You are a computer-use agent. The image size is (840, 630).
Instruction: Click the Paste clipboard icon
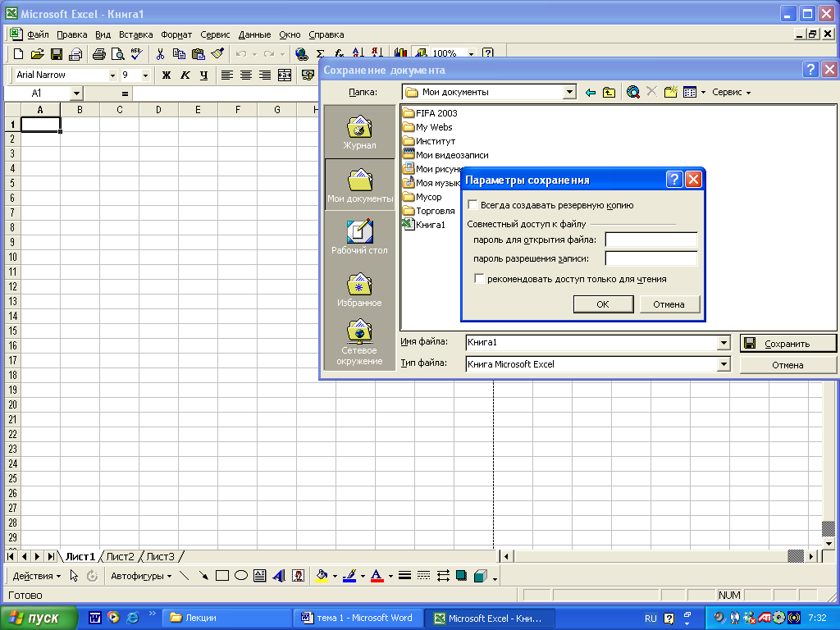pyautogui.click(x=199, y=53)
